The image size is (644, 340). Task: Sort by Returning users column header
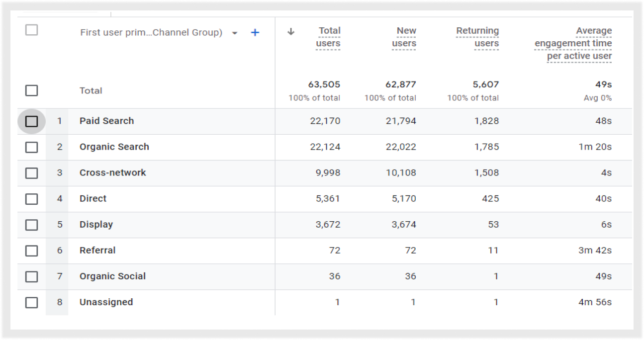[477, 37]
